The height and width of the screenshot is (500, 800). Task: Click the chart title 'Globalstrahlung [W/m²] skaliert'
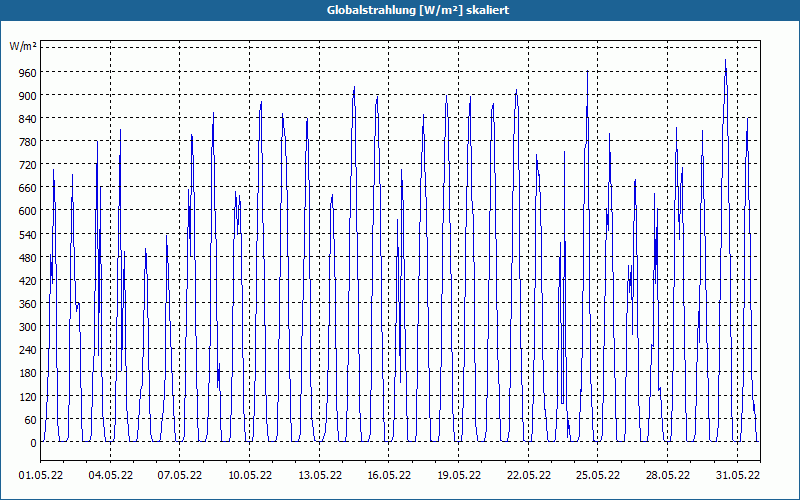[x=418, y=10]
